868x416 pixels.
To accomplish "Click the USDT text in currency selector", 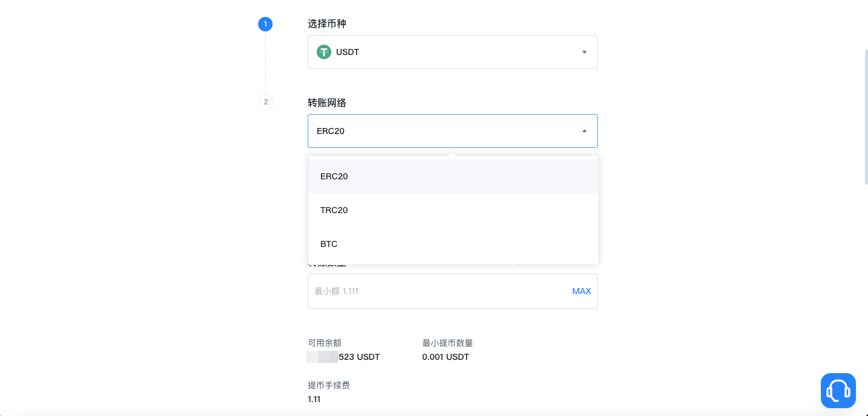I will click(348, 52).
